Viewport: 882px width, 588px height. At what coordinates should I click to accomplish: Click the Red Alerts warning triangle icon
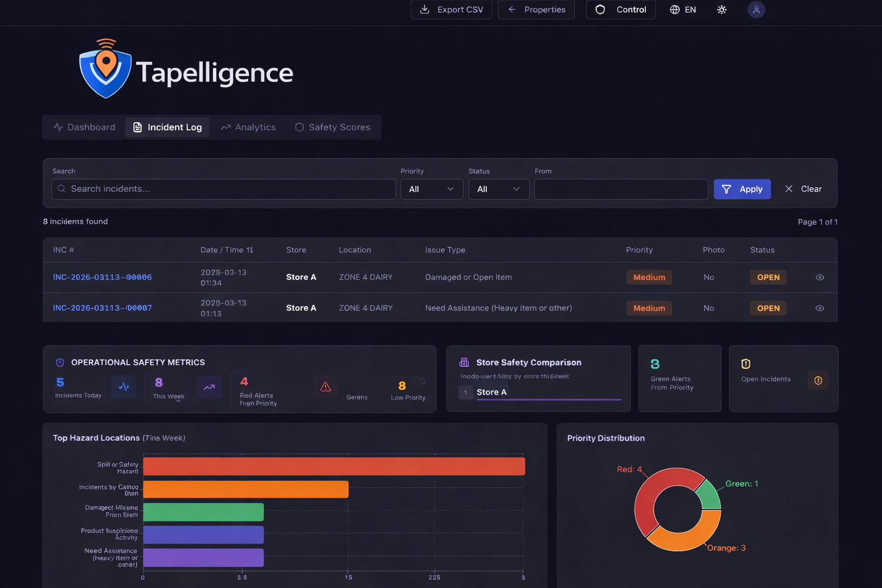[326, 387]
